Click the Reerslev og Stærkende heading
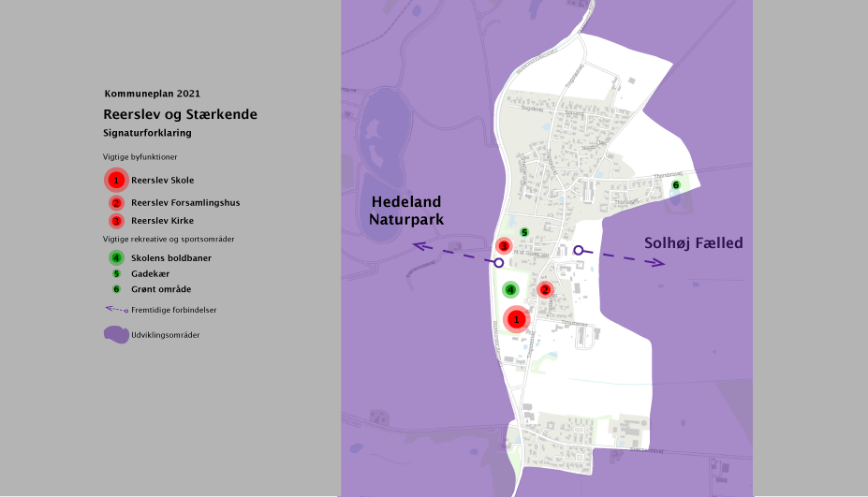This screenshot has width=868, height=497. coord(180,114)
